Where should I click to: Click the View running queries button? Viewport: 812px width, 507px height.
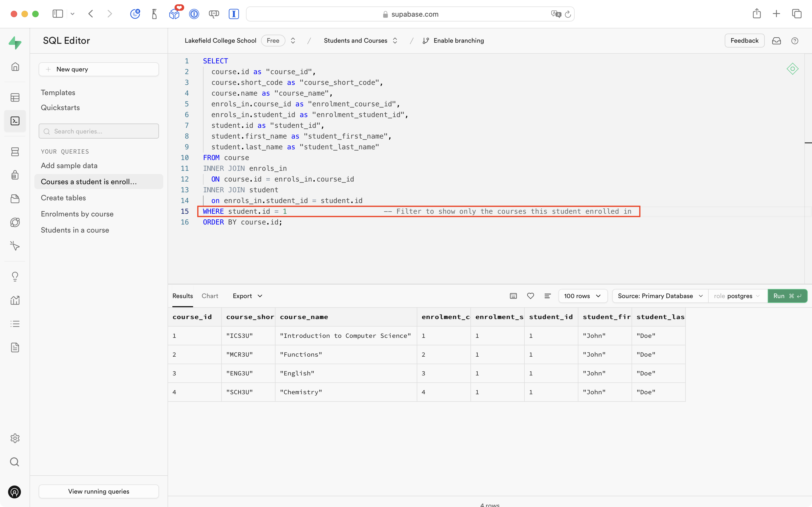99,491
